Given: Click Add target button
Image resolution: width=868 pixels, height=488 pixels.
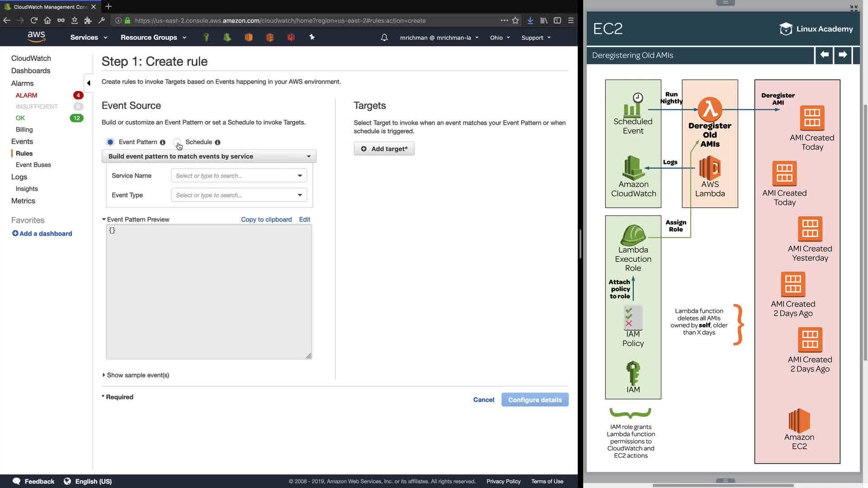Looking at the screenshot, I should [x=384, y=149].
